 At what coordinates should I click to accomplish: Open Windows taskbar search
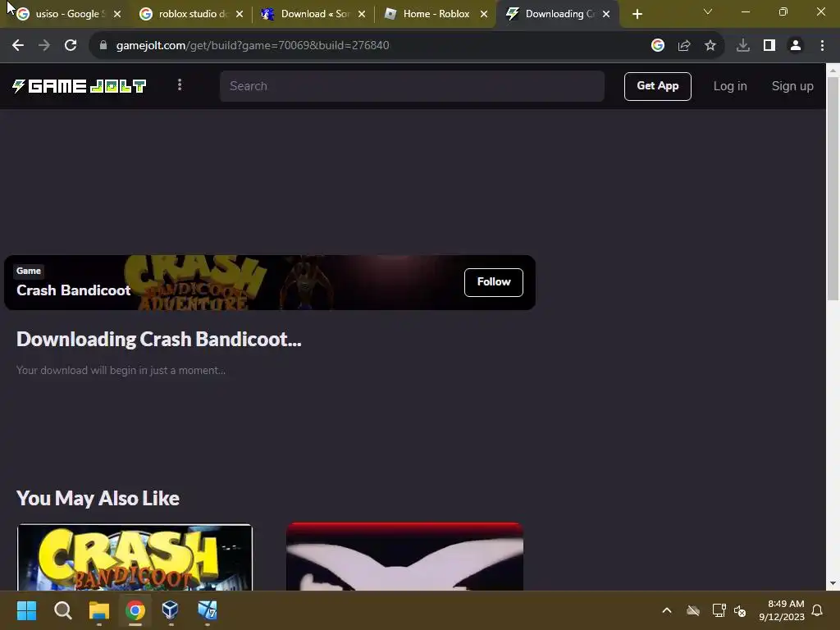click(62, 610)
